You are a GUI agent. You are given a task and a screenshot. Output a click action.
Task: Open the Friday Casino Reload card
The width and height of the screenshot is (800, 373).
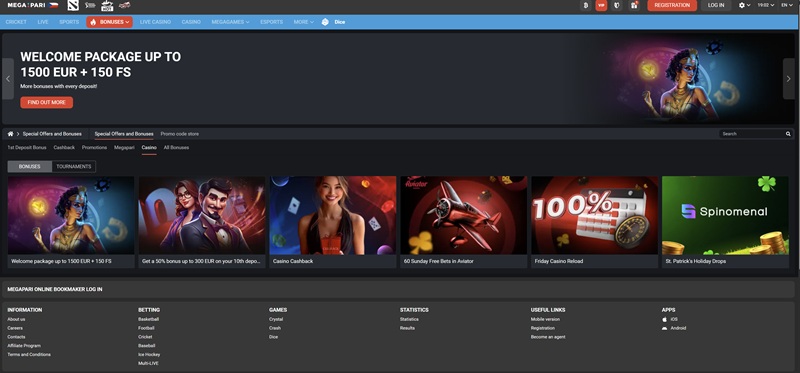click(x=594, y=222)
